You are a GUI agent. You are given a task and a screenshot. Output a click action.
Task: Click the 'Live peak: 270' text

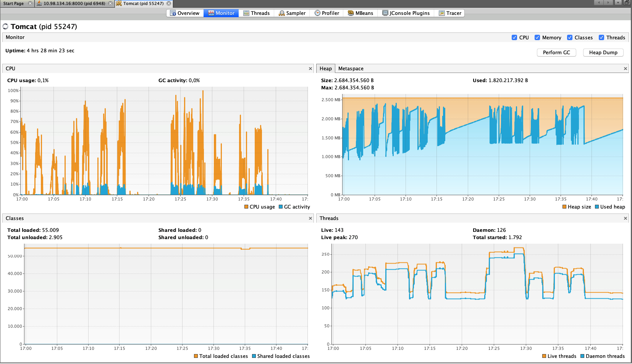click(339, 238)
